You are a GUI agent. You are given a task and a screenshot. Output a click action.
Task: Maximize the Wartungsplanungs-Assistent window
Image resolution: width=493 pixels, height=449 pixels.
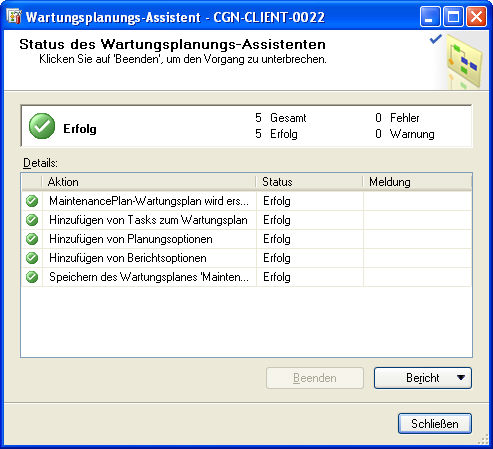click(x=453, y=16)
